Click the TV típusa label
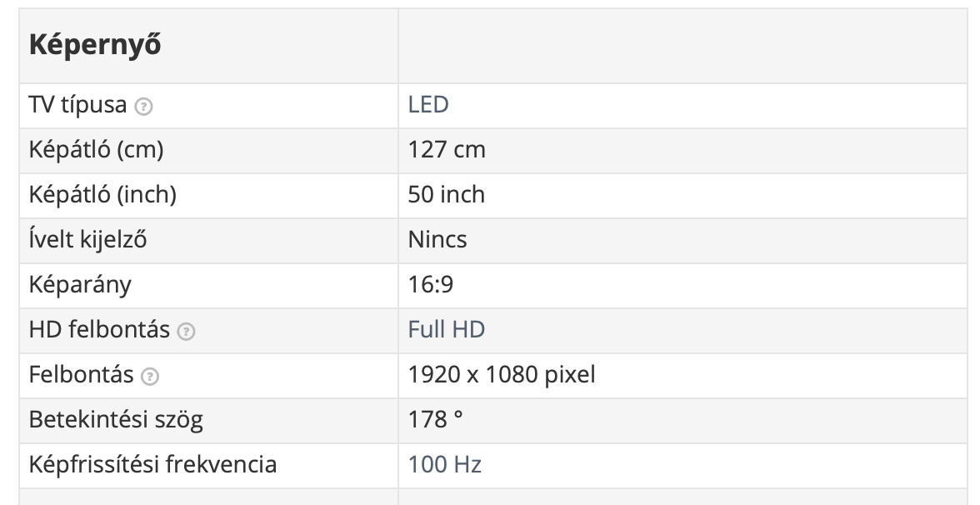980x505 pixels. pos(77,105)
